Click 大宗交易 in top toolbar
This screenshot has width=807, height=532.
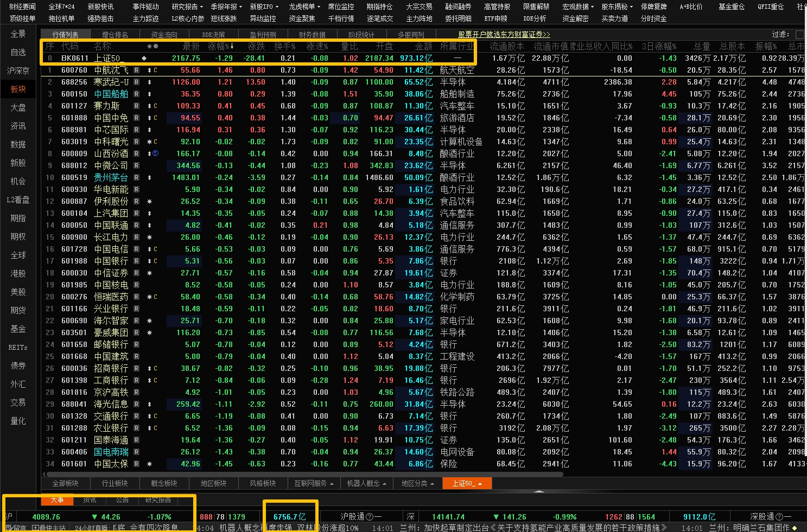coord(419,7)
